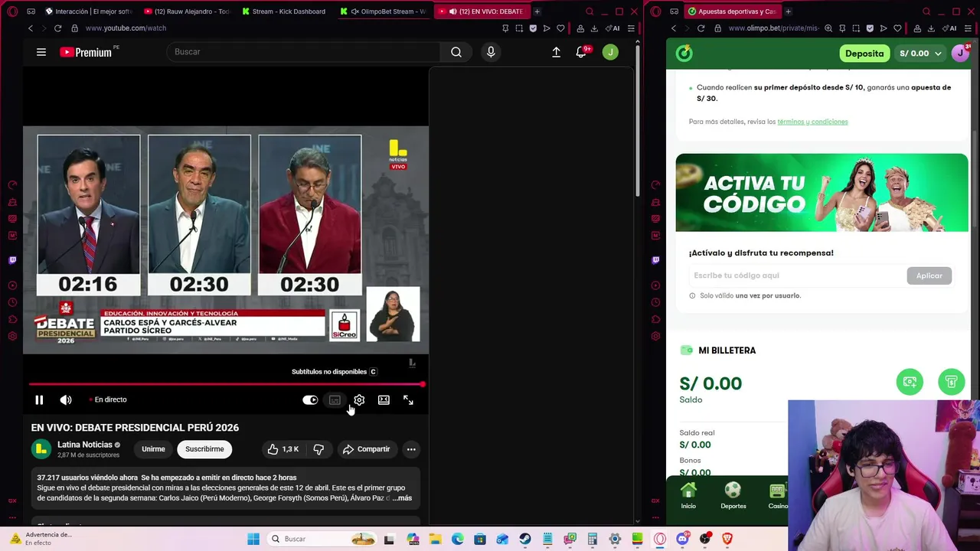Click the live progress bar
Image resolution: width=980 pixels, height=551 pixels.
click(226, 384)
